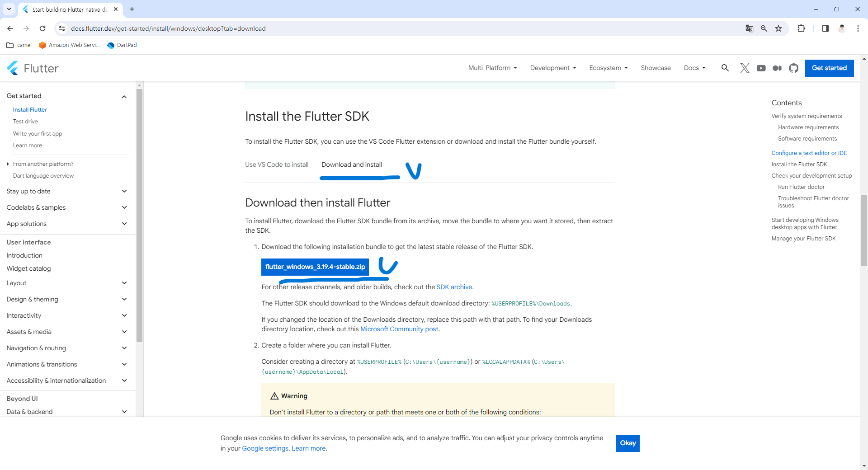Bookmark this page with the star icon
The image size is (868, 470).
click(x=778, y=28)
